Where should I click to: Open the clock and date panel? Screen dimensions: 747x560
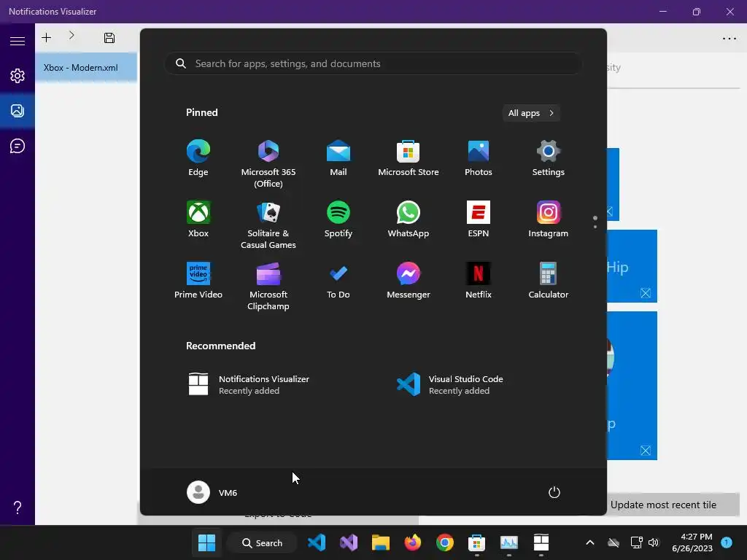click(692, 542)
